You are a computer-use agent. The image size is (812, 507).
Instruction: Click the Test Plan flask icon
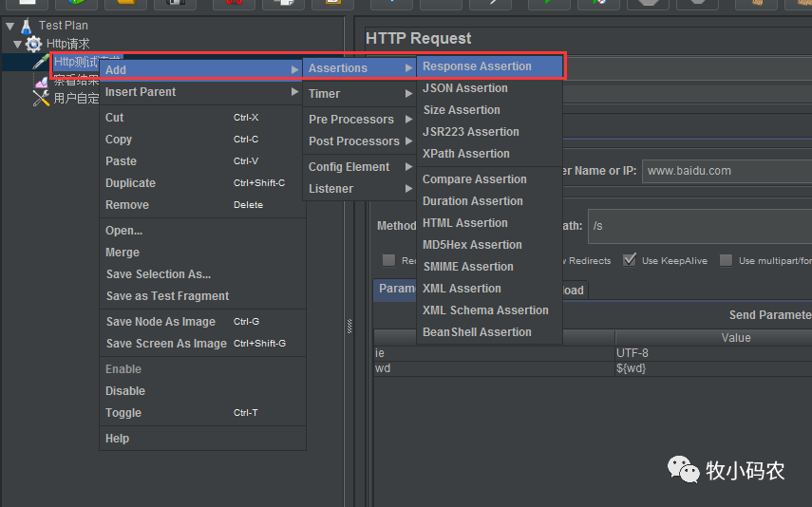pos(27,26)
